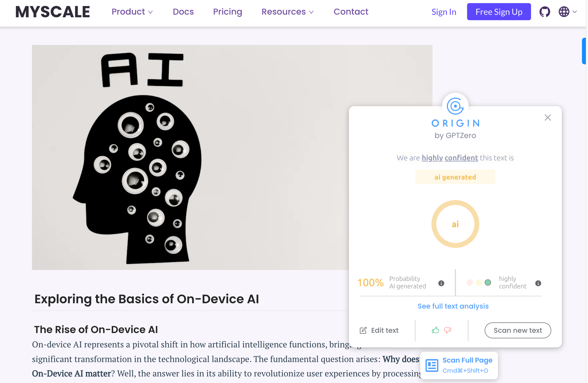Close the Origin popup panel
588x383 pixels.
[547, 117]
